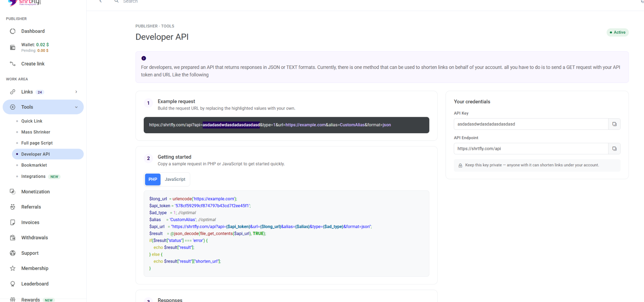Open Withdrawals page
Screen dimensions: 644x302
35,237
